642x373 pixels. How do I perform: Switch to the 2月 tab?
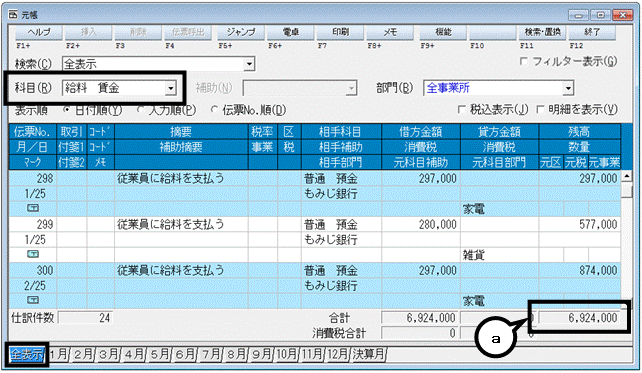[x=84, y=355]
